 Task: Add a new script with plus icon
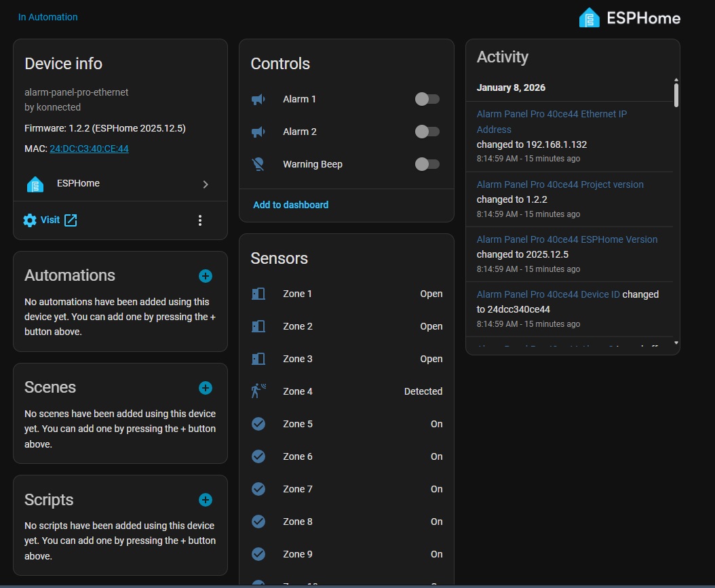click(x=206, y=500)
